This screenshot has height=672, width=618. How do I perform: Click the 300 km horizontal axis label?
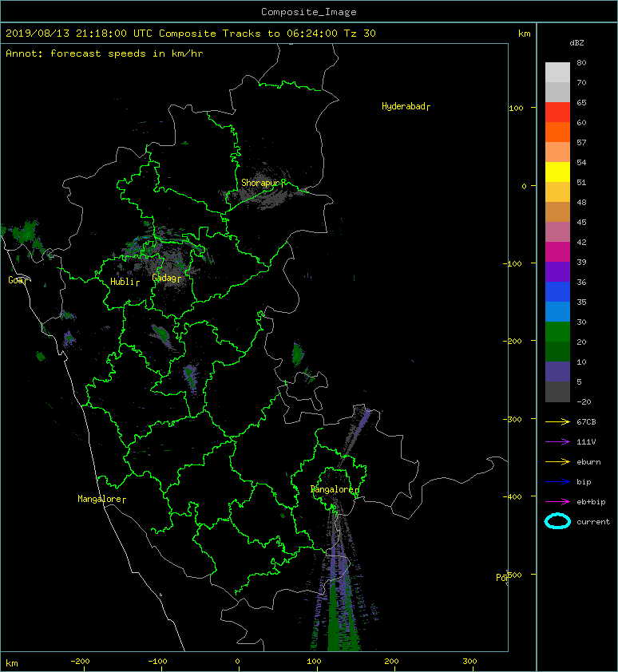tap(470, 662)
